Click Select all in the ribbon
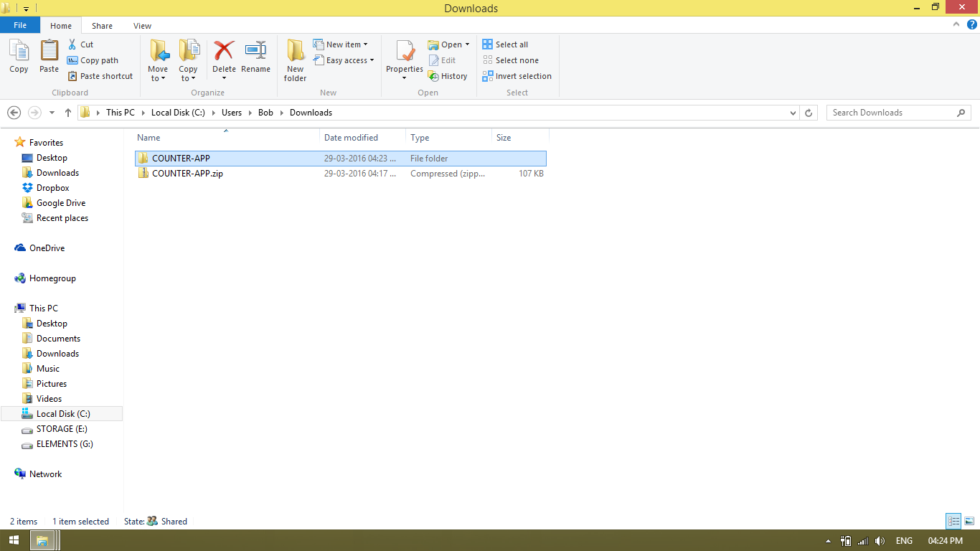Screen dimensions: 980x551 505,44
